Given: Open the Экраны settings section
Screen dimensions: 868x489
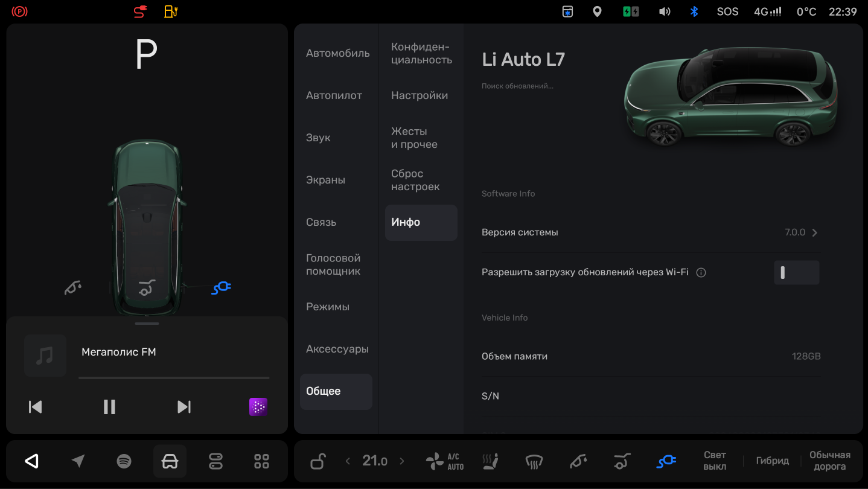Looking at the screenshot, I should pos(325,180).
